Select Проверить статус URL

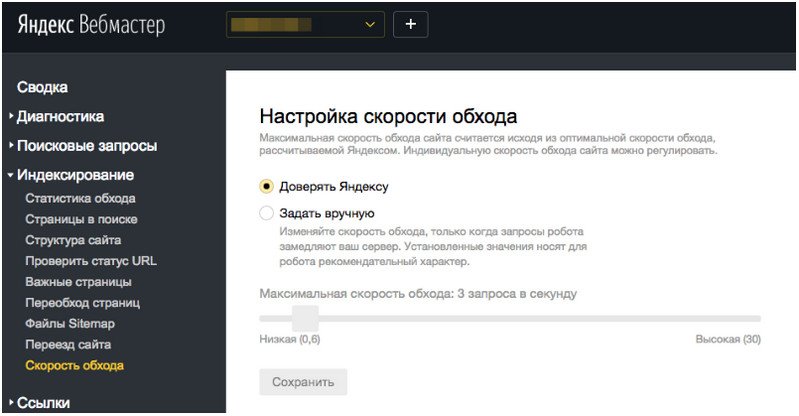tap(91, 261)
